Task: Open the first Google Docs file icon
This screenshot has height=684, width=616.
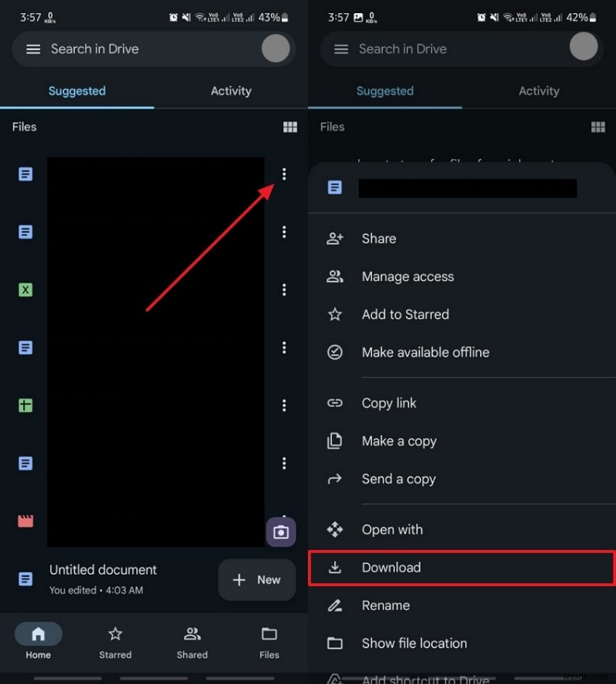Action: [x=25, y=174]
